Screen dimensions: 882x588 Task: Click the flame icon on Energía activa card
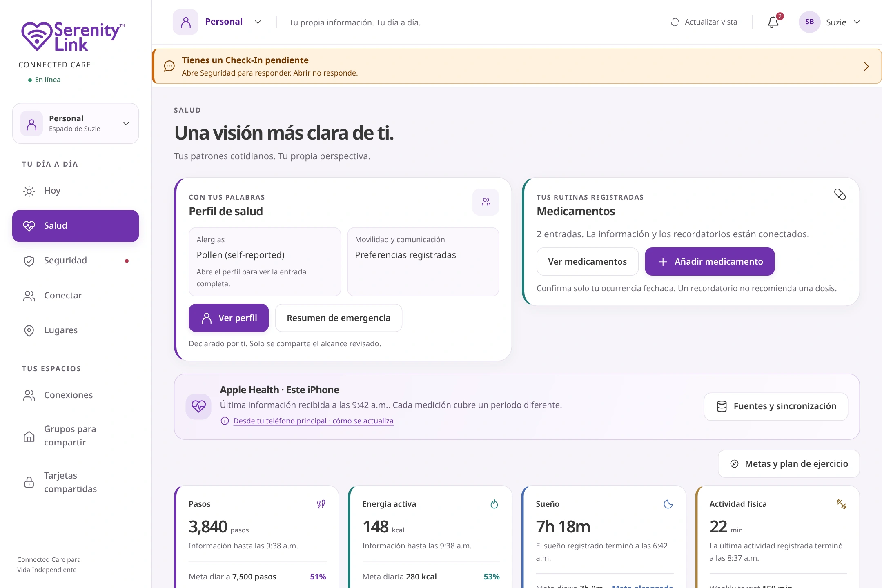pyautogui.click(x=494, y=504)
